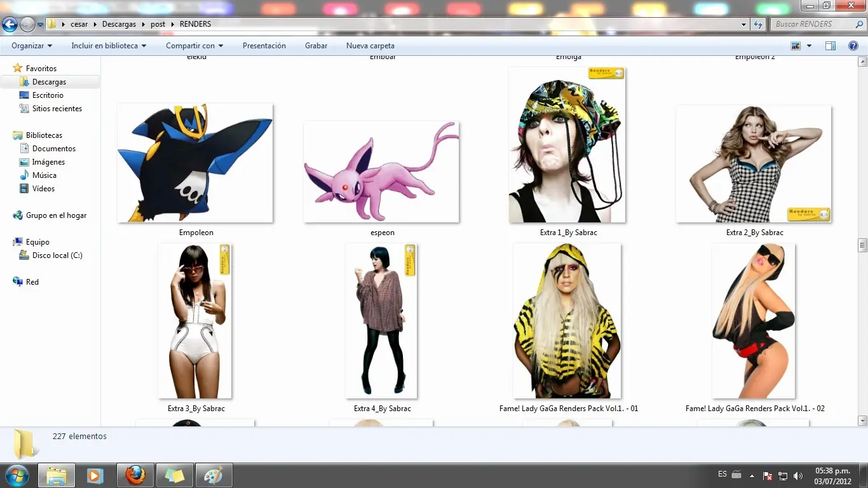Image resolution: width=868 pixels, height=488 pixels.
Task: Open the Organizar menu
Action: [x=32, y=46]
